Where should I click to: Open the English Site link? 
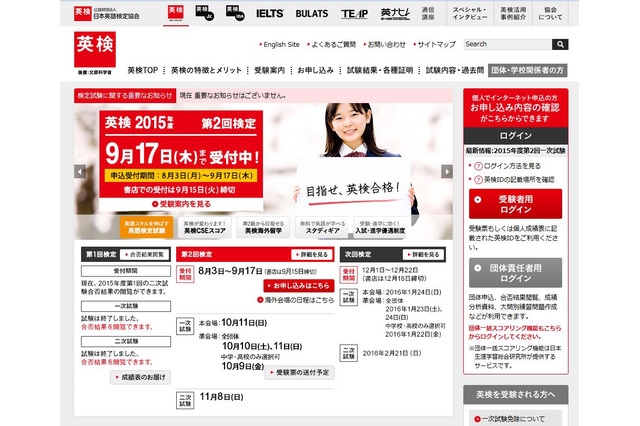click(x=281, y=44)
